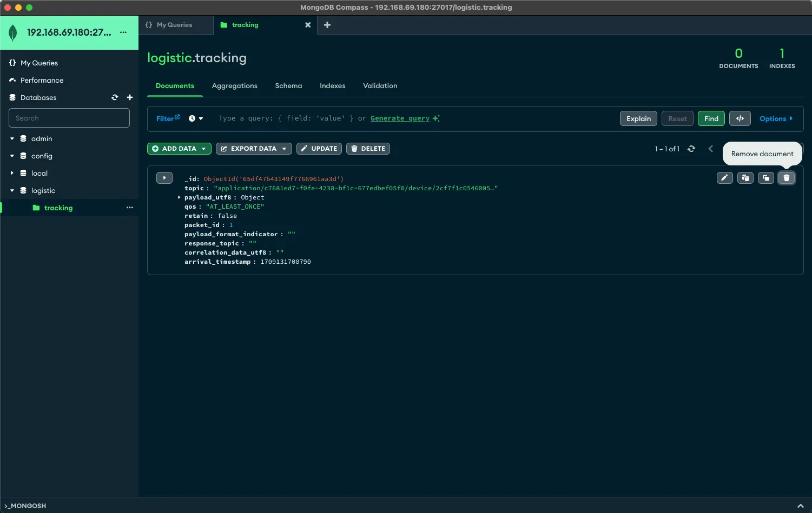This screenshot has width=812, height=513.
Task: Collapse the config database tree node
Action: (12, 156)
